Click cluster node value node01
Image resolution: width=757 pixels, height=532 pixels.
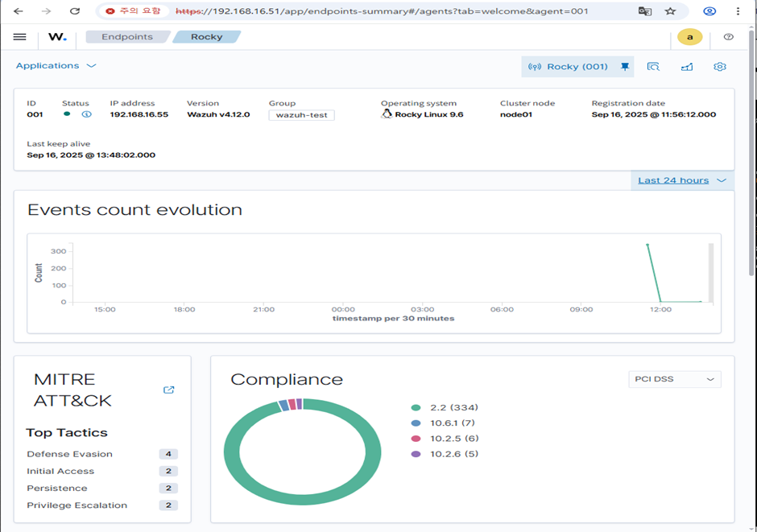[x=515, y=114]
